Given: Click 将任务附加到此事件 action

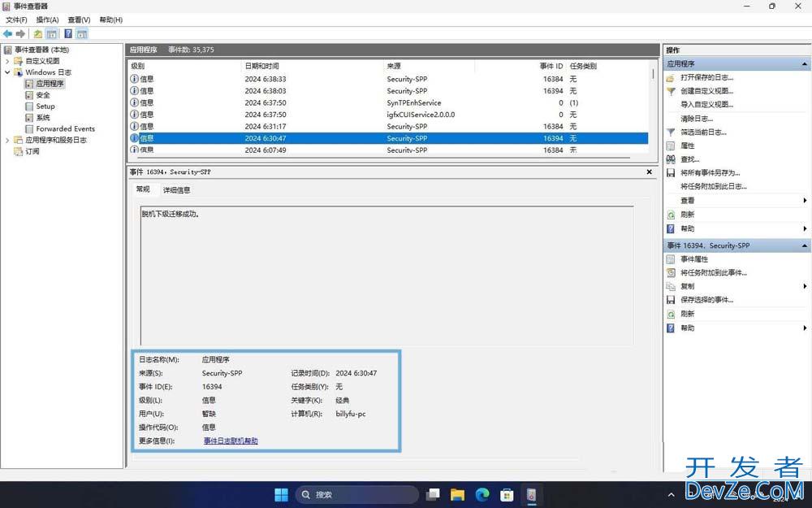Looking at the screenshot, I should [713, 272].
